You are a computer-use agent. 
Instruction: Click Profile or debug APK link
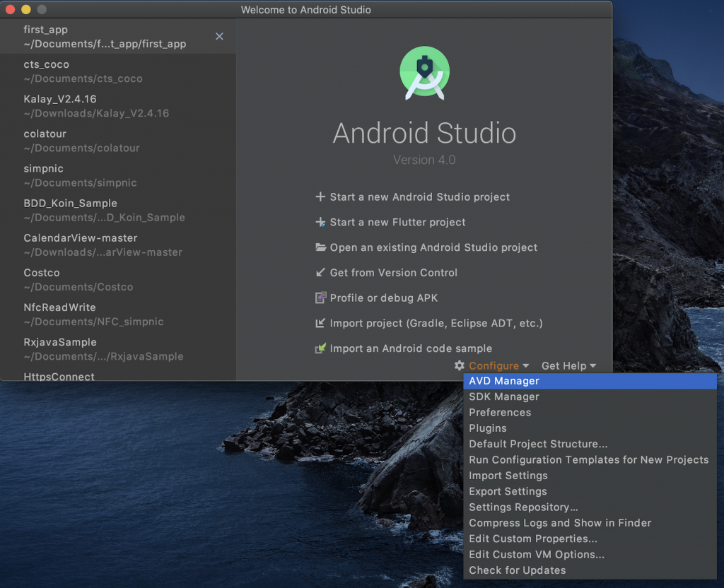(x=384, y=298)
